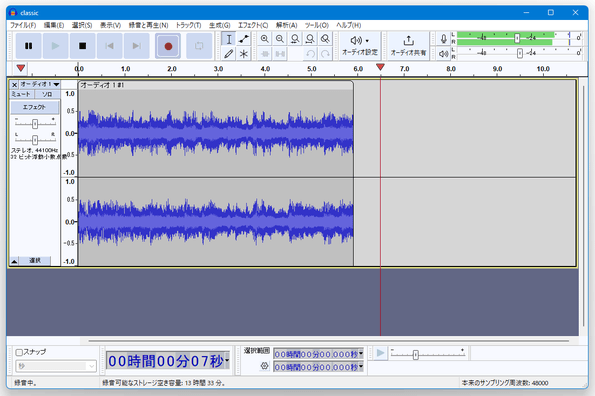The height and width of the screenshot is (396, 595).
Task: Click the microphone record meter icon
Action: (x=443, y=39)
